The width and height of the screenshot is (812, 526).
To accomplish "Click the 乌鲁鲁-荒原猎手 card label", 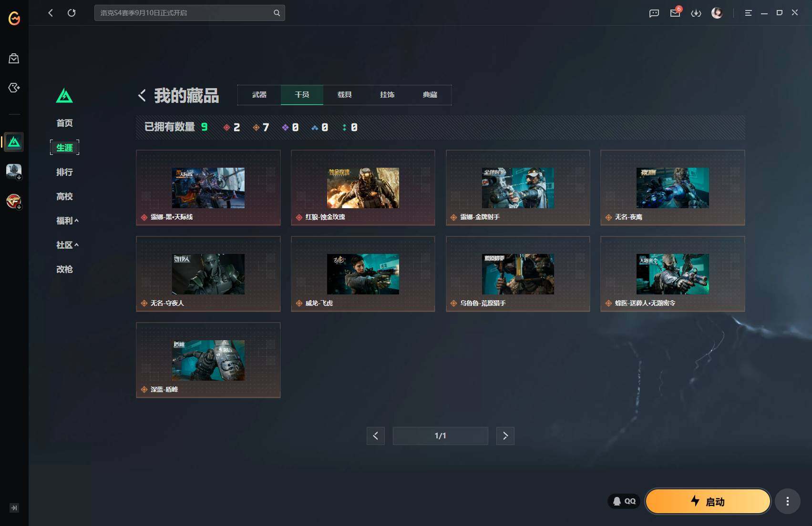I will [483, 303].
